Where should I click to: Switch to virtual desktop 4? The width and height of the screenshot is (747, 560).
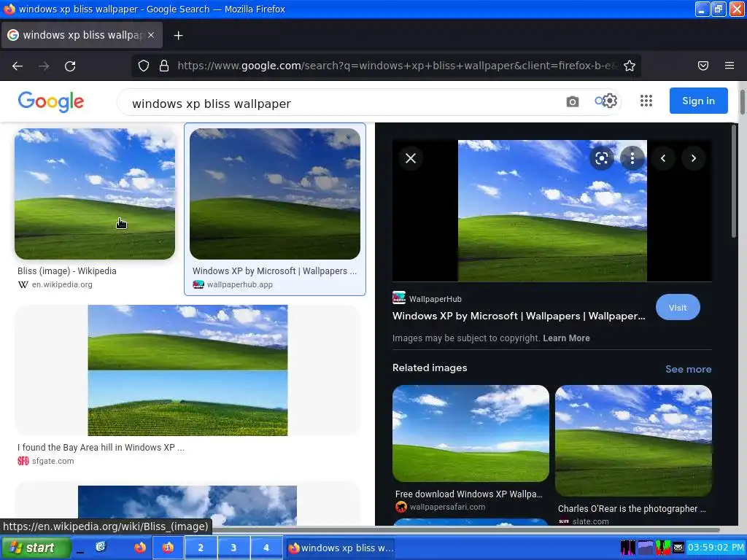click(x=266, y=548)
